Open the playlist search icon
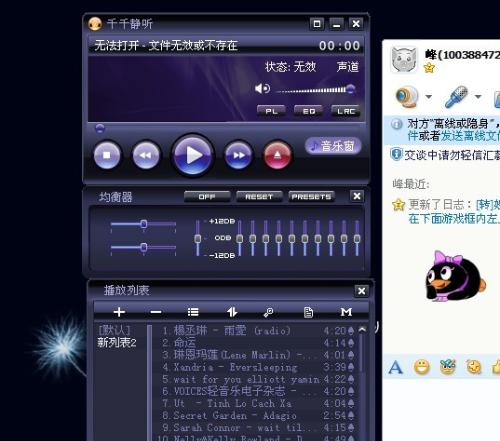Image resolution: width=500 pixels, height=441 pixels. (268, 312)
